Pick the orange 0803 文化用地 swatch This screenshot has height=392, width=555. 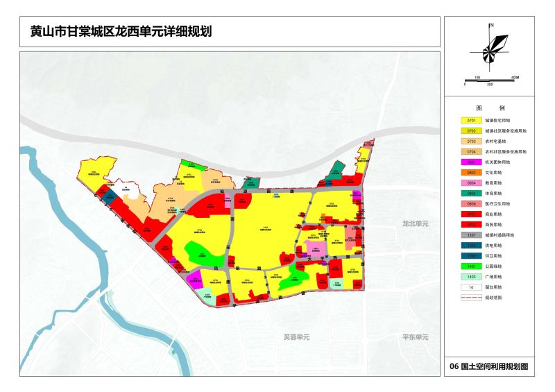click(x=471, y=172)
